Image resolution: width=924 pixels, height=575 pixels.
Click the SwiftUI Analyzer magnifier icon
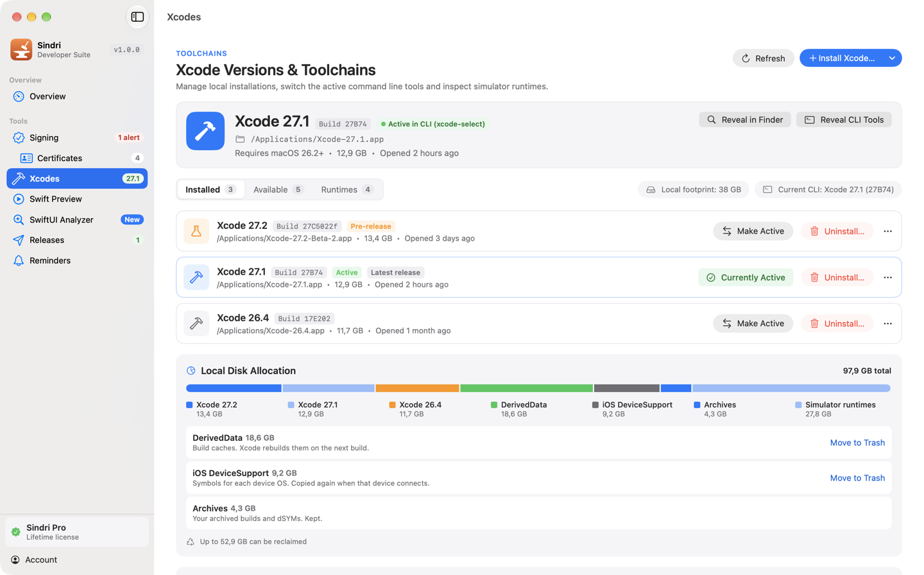(19, 219)
